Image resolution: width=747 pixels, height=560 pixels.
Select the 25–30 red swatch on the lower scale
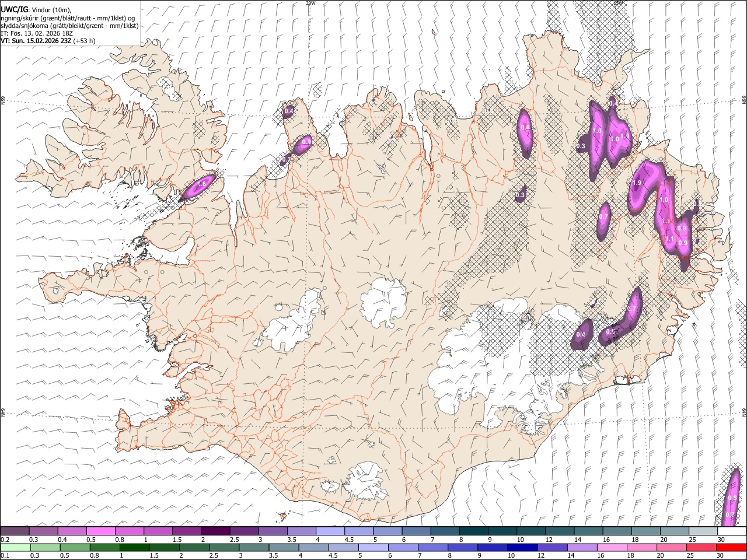(701, 547)
